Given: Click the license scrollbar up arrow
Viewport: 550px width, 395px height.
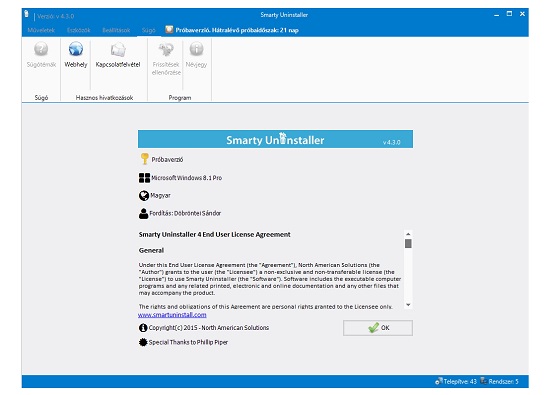Looking at the screenshot, I should [408, 234].
